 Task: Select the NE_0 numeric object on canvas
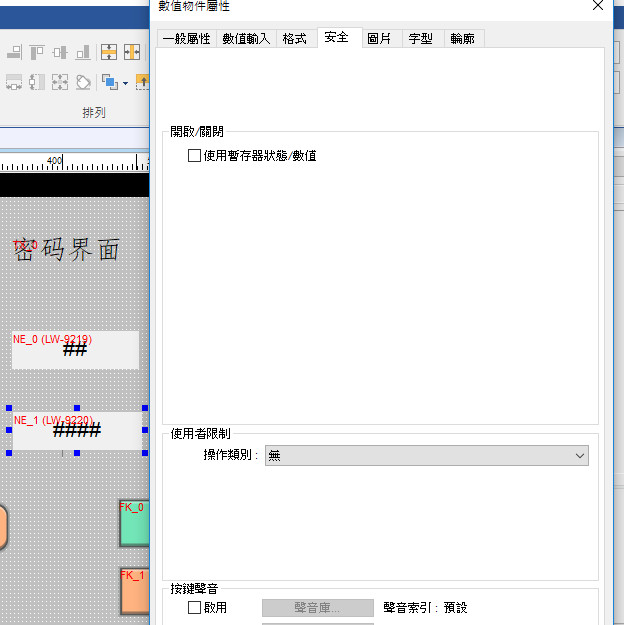click(75, 350)
